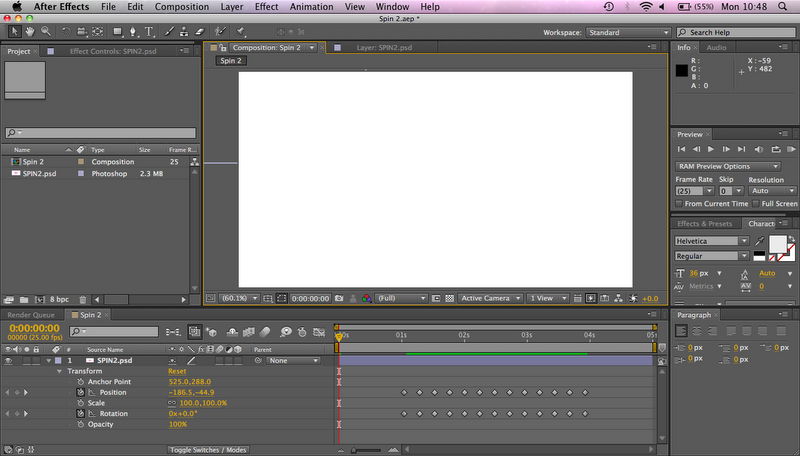Open the 60.1% magnification dropdown
This screenshot has width=800, height=456.
(239, 298)
